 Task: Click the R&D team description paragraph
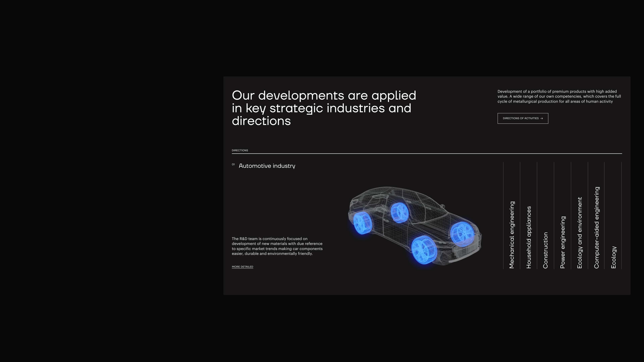click(x=277, y=246)
